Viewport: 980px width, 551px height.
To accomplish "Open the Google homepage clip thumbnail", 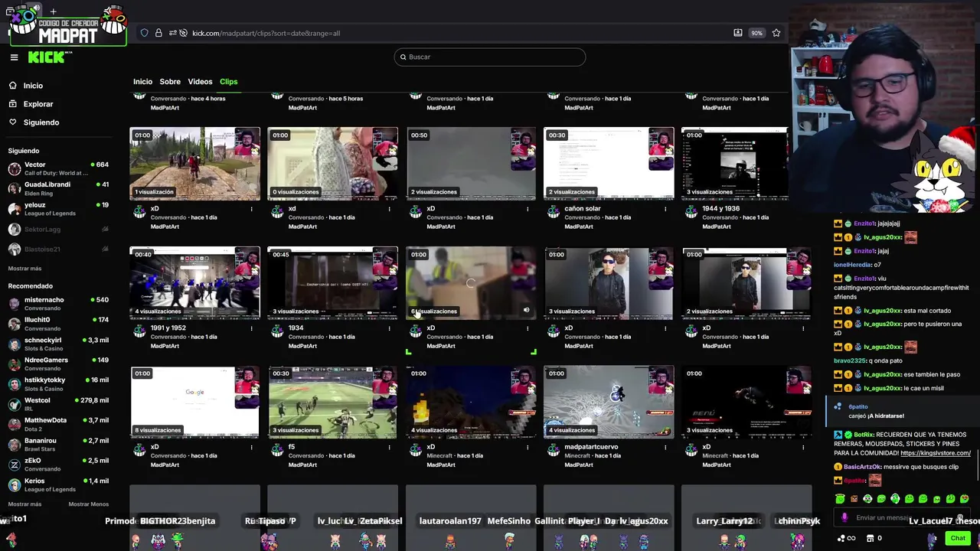I will (194, 402).
